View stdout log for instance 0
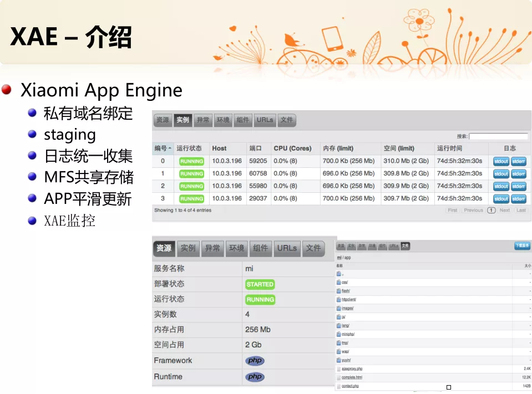Screen dimensions: 532x394 point(501,161)
